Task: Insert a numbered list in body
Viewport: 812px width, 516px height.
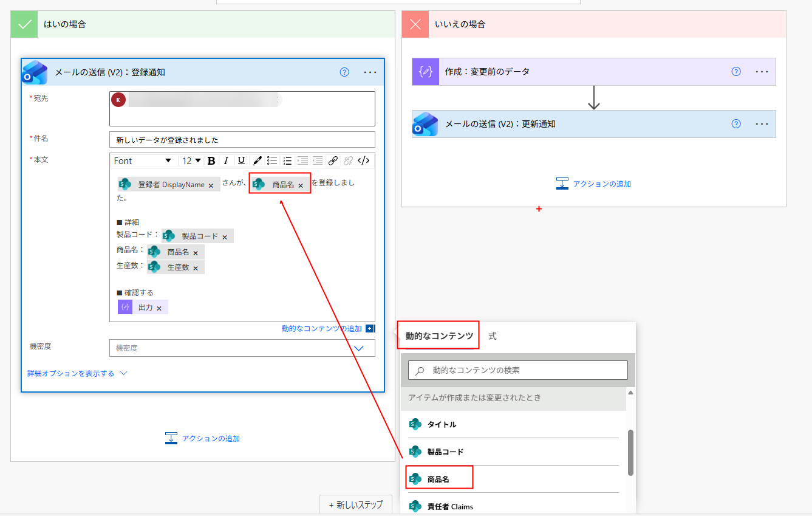Action: pos(287,161)
